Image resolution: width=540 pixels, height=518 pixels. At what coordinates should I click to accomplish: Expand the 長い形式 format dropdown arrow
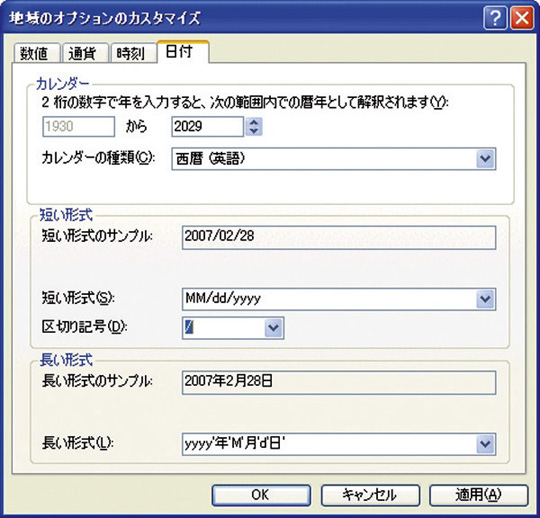tap(486, 444)
